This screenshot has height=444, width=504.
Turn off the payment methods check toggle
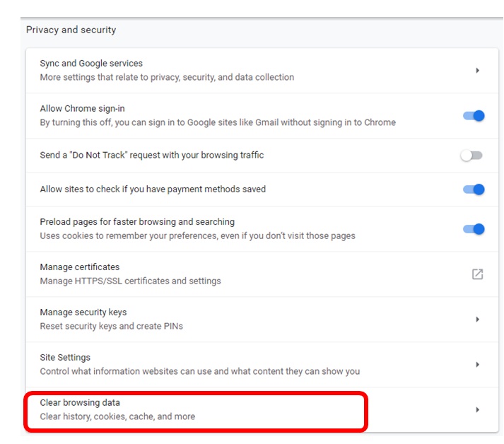[x=474, y=189]
